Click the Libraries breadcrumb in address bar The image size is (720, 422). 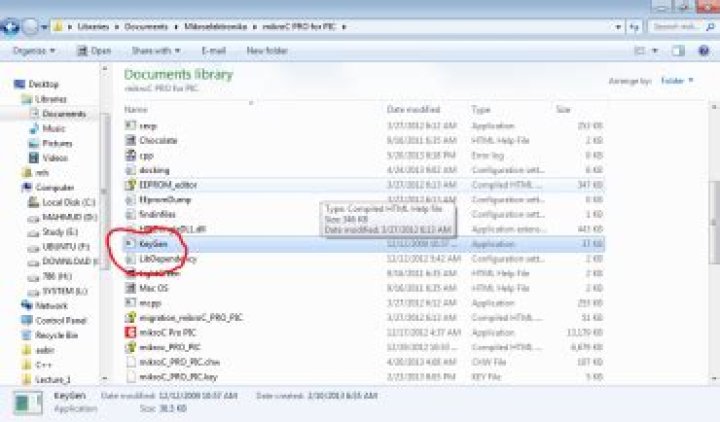[x=93, y=27]
